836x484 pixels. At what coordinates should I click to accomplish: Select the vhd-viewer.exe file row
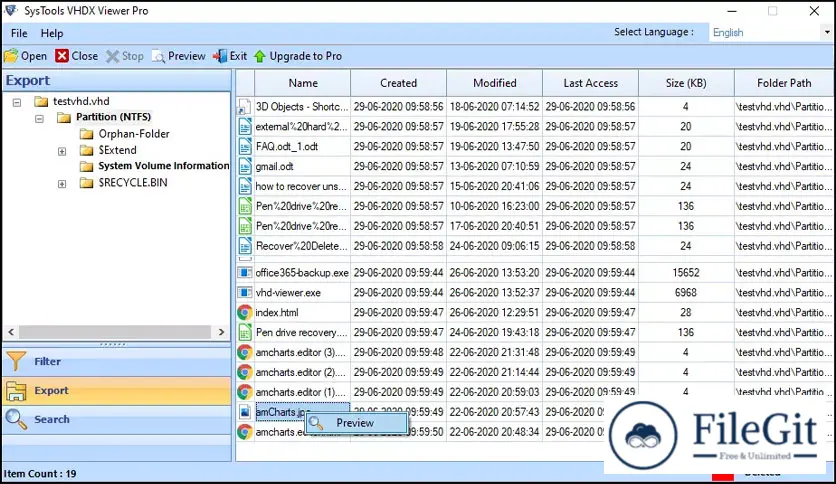click(x=288, y=292)
